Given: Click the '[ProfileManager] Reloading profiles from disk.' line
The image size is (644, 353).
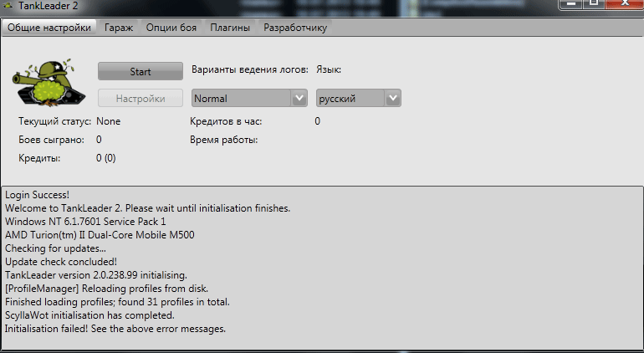Looking at the screenshot, I should (107, 289).
